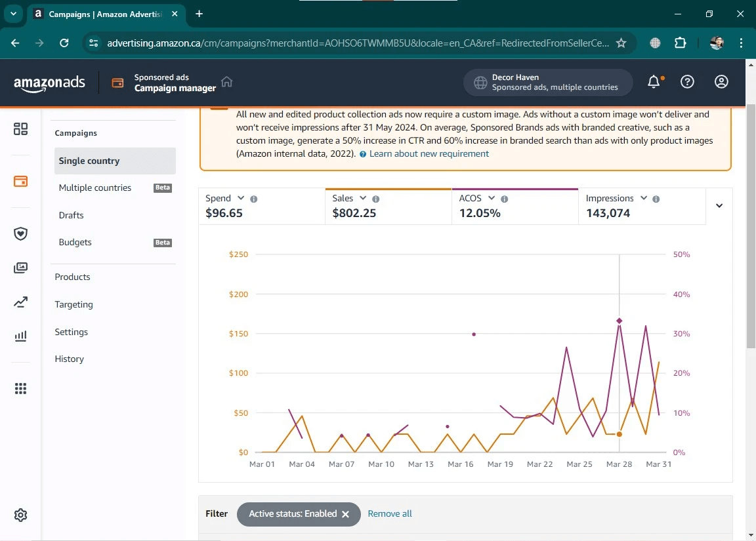Click the Remove all filters link
The image size is (756, 541).
pos(390,513)
